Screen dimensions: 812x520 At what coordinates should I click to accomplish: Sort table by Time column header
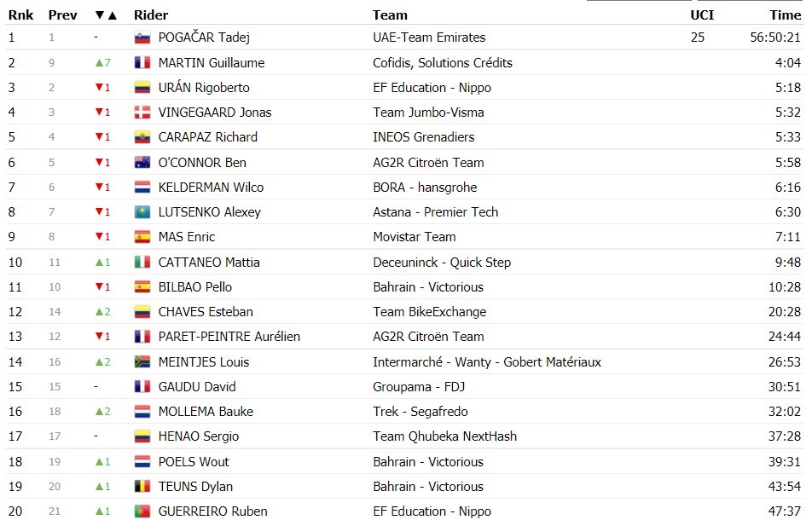(x=785, y=15)
